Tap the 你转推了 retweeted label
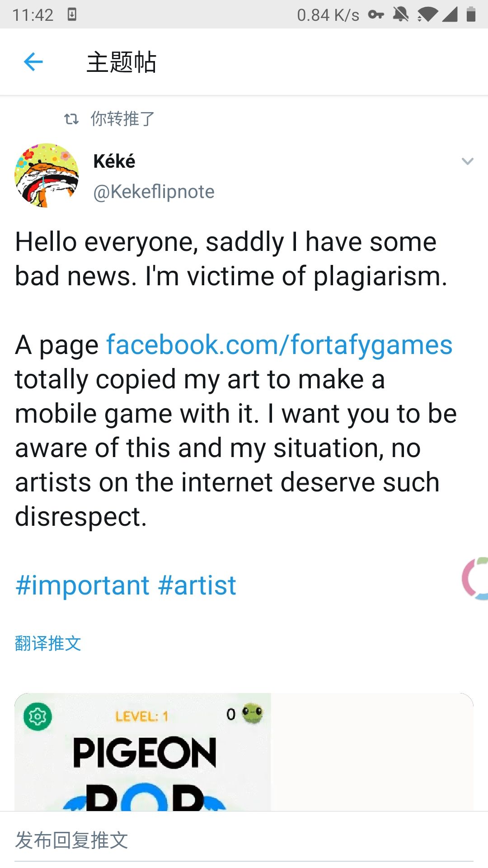This screenshot has height=868, width=488. click(122, 119)
